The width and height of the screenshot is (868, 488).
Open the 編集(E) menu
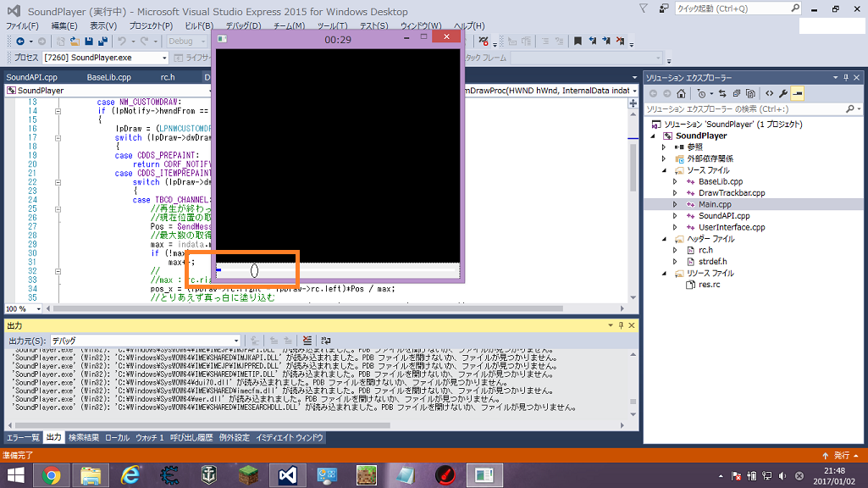click(x=64, y=26)
